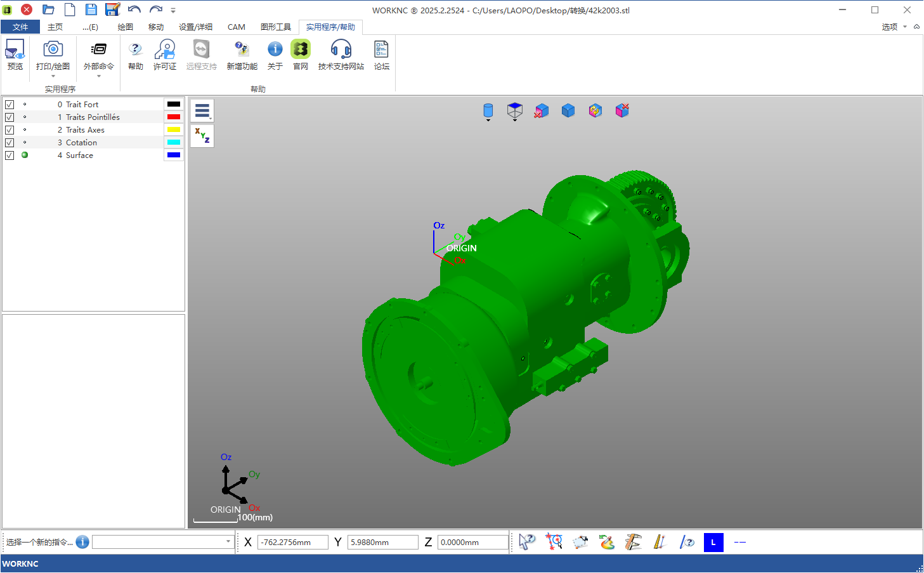Switch to the 绘图 drawing tab
This screenshot has width=924, height=573.
pyautogui.click(x=126, y=27)
